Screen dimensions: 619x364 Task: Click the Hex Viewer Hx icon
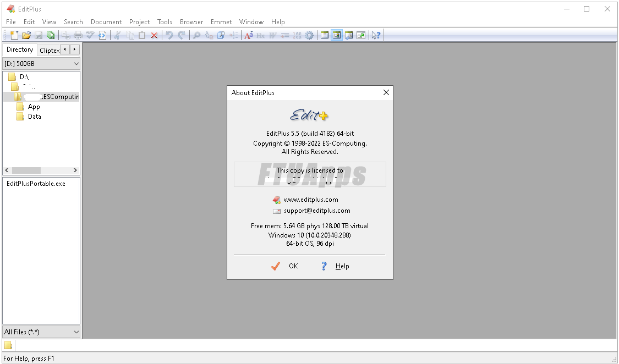[261, 35]
